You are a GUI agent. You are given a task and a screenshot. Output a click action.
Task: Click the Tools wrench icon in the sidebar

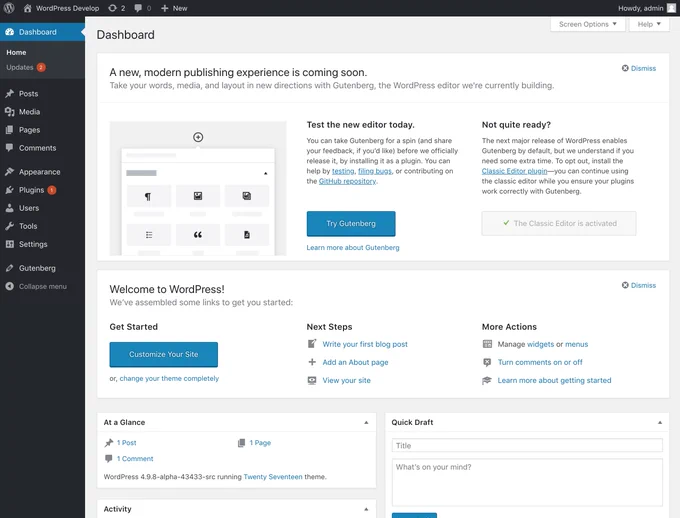click(x=10, y=226)
